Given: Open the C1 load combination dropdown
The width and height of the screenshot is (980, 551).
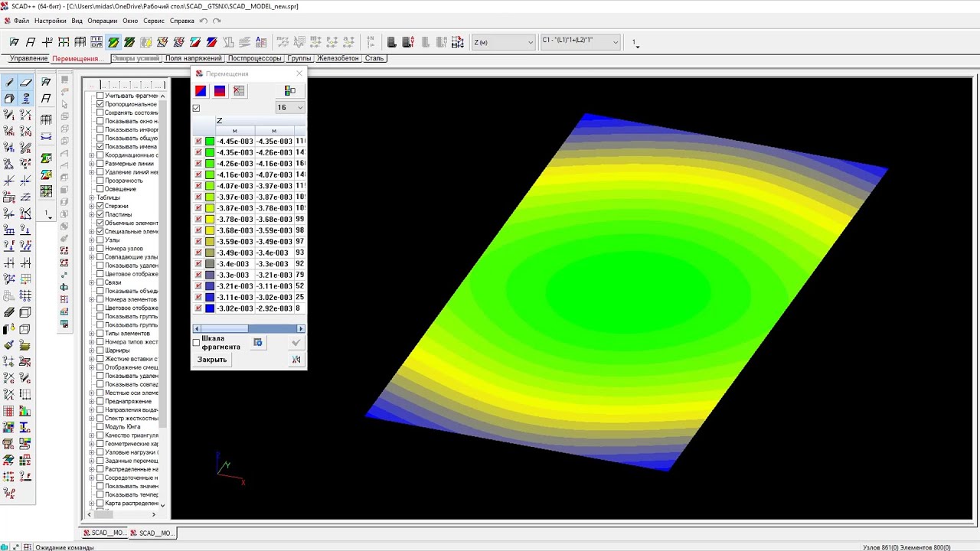Looking at the screenshot, I should tap(580, 42).
